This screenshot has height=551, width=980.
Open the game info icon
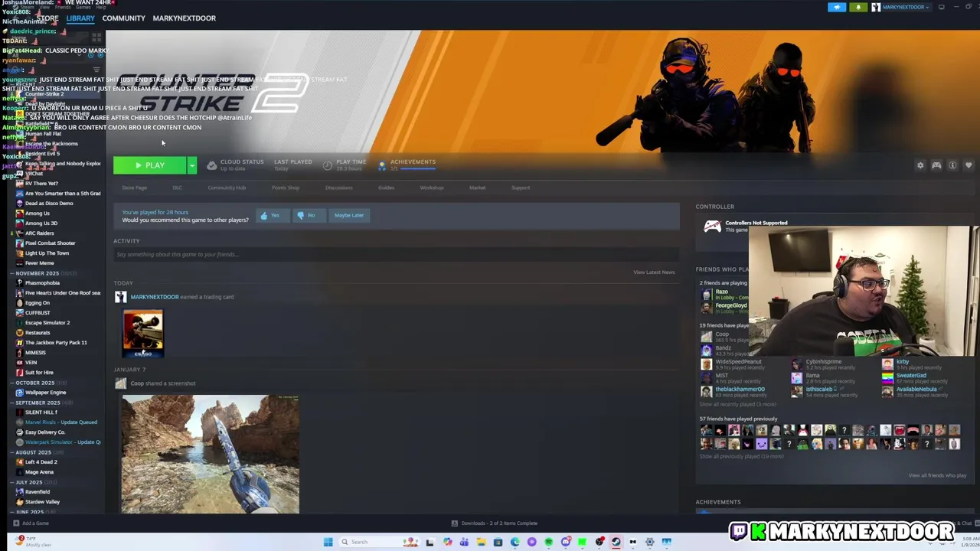(x=952, y=165)
